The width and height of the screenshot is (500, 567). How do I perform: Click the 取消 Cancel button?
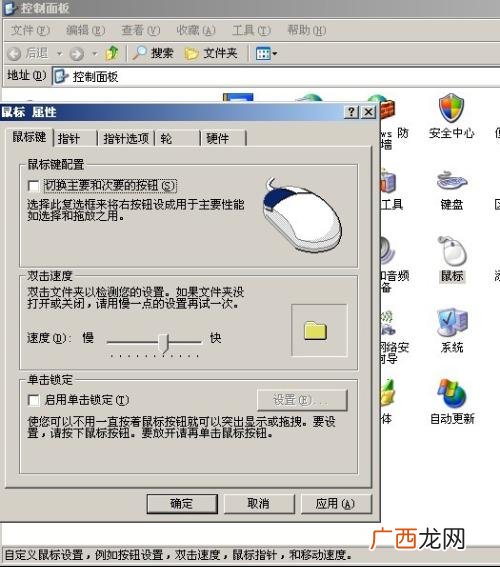click(259, 504)
